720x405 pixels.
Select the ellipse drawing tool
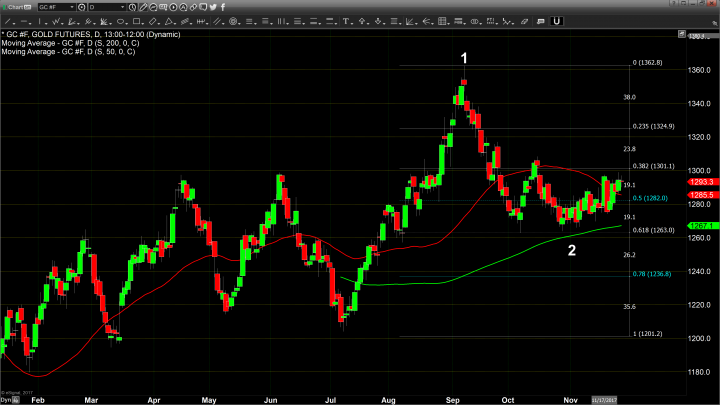120,22
